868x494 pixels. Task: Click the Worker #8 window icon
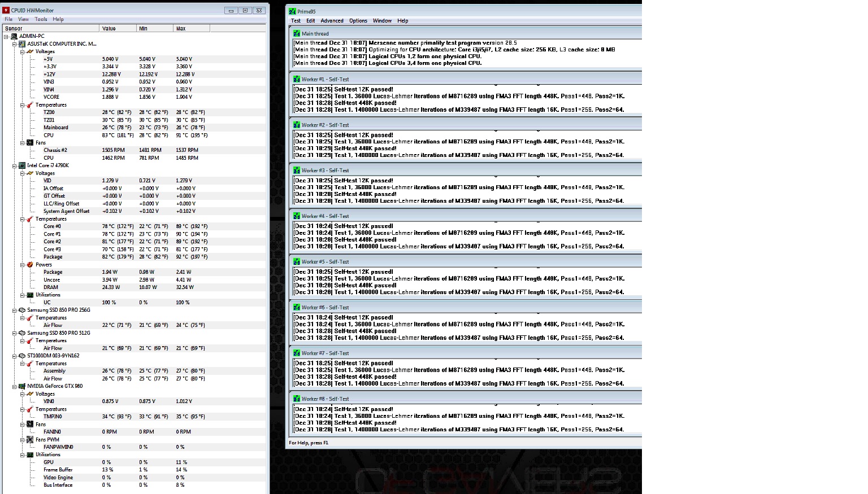point(297,399)
